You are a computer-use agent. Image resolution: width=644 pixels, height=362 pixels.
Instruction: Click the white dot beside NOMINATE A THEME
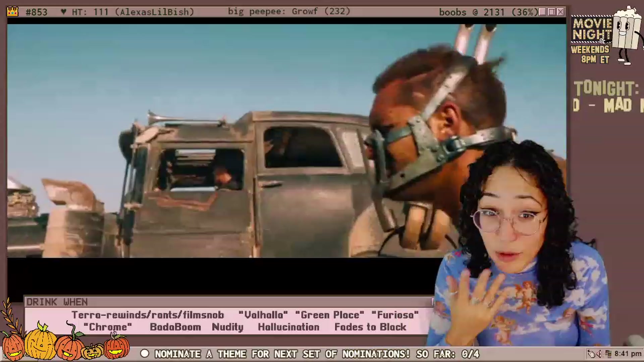coord(145,354)
